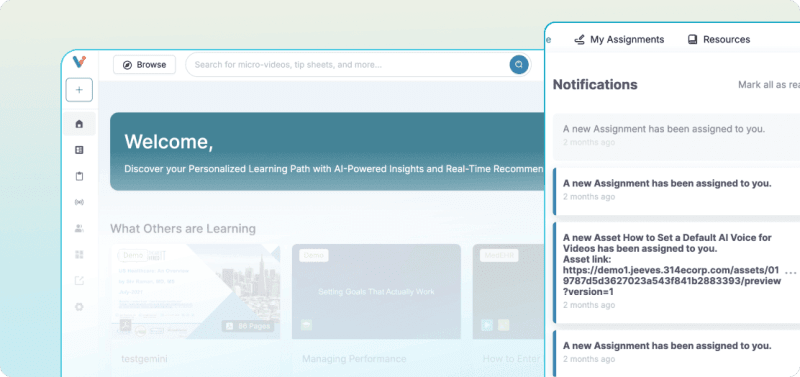This screenshot has width=800, height=377.
Task: Open the edit pencil icon in sidebar
Action: [x=79, y=281]
